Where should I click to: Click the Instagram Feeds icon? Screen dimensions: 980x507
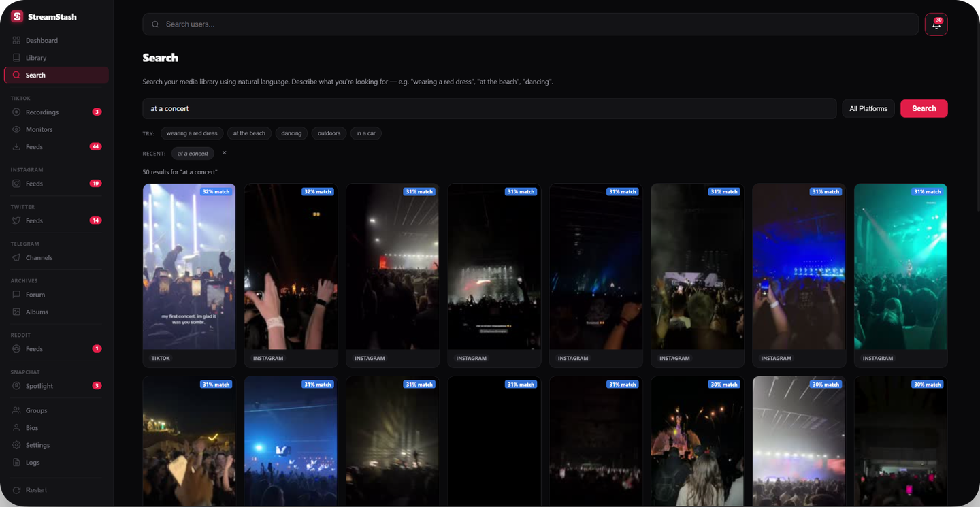pos(16,183)
